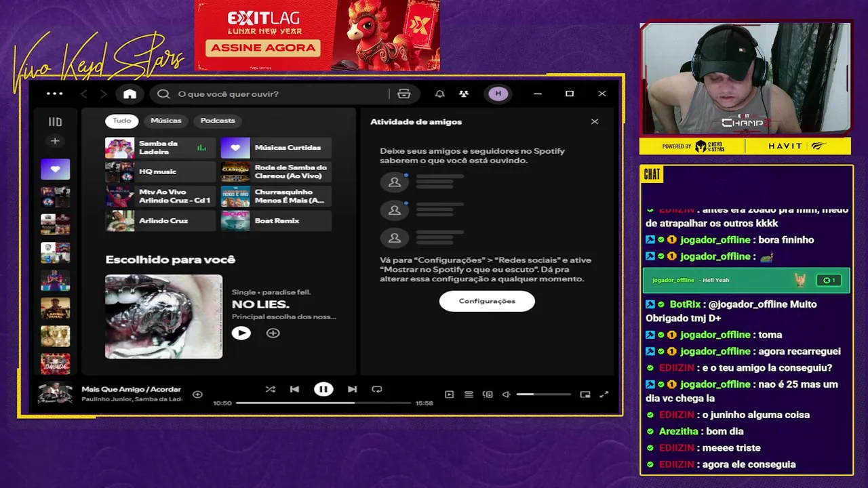The height and width of the screenshot is (488, 868).
Task: Mute the volume speaker icon
Action: pos(506,394)
